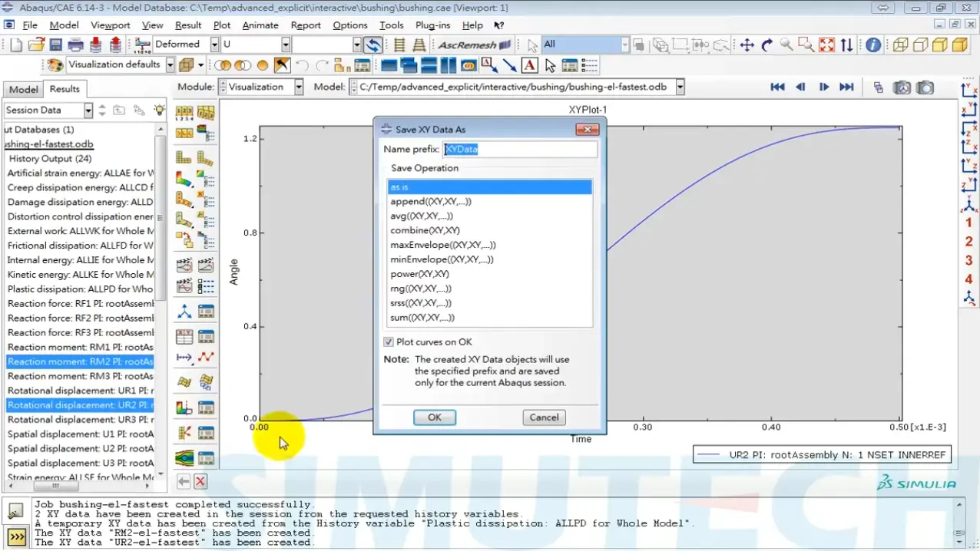Select the Box Zoom tool
The width and height of the screenshot is (980, 551).
tap(806, 45)
